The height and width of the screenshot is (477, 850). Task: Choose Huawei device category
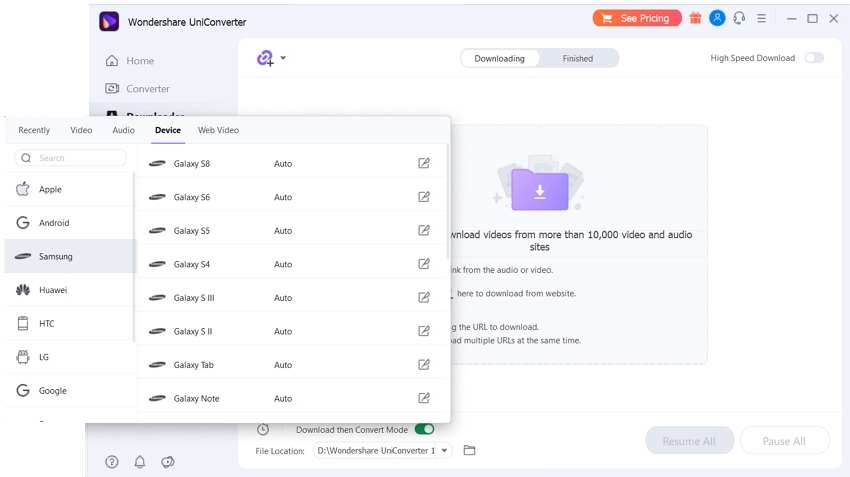[x=69, y=290]
